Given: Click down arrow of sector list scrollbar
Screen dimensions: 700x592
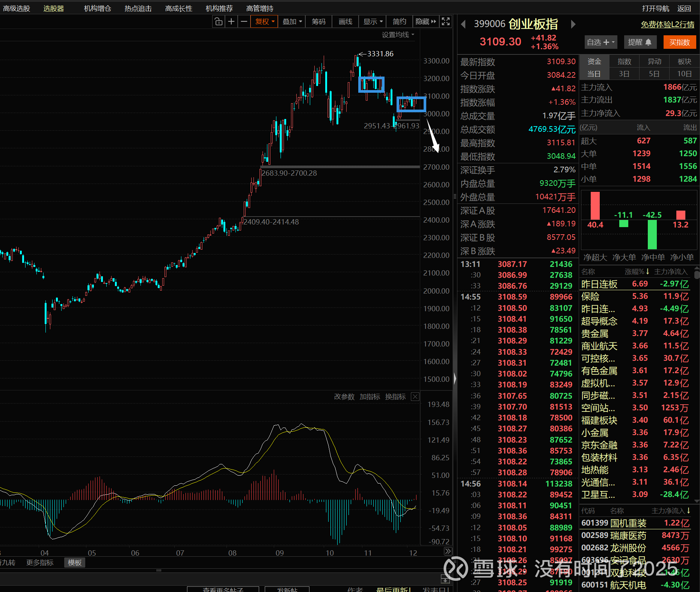Looking at the screenshot, I should coord(697,501).
